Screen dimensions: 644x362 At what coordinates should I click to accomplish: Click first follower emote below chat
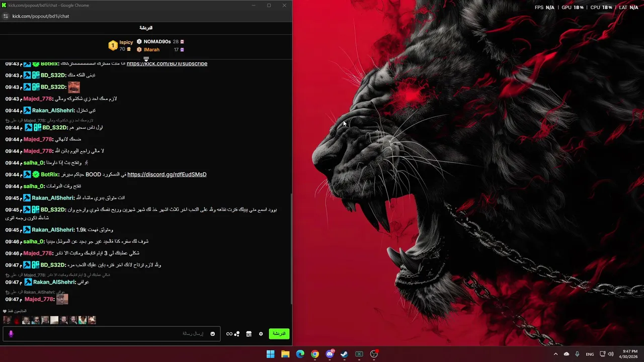[x=7, y=320]
